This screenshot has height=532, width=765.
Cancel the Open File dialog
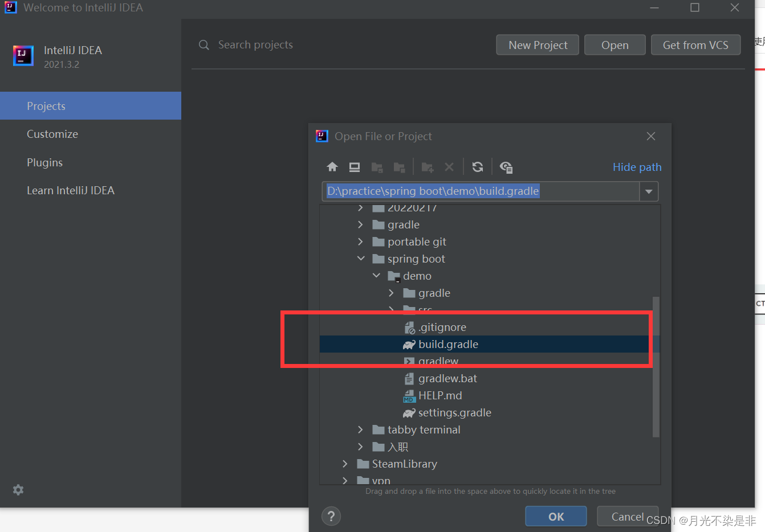click(x=628, y=516)
